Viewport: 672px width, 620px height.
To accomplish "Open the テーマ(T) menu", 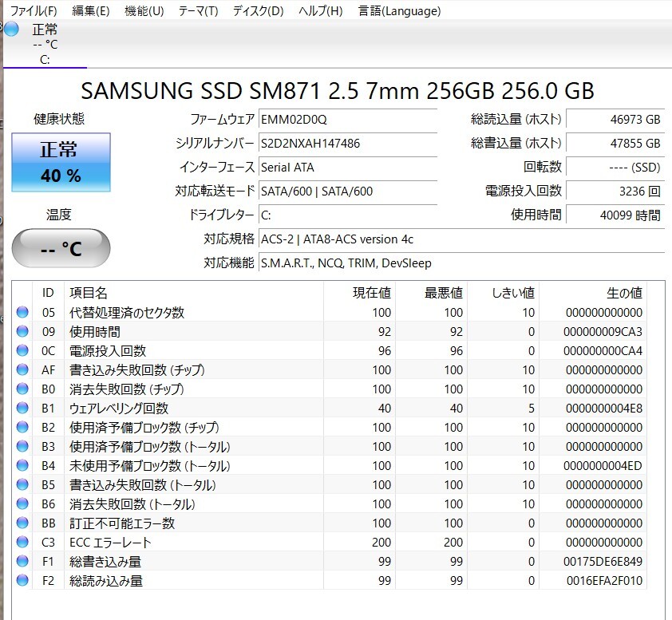I will click(199, 10).
